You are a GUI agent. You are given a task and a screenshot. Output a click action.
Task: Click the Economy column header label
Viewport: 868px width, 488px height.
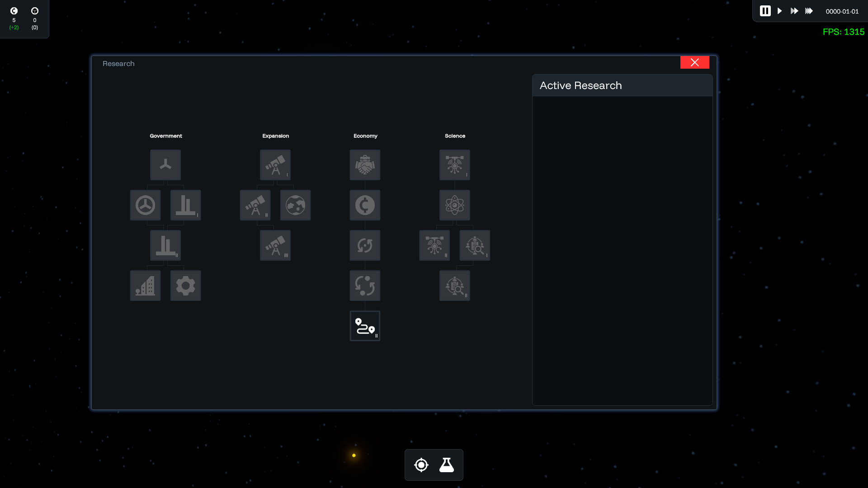click(x=365, y=136)
